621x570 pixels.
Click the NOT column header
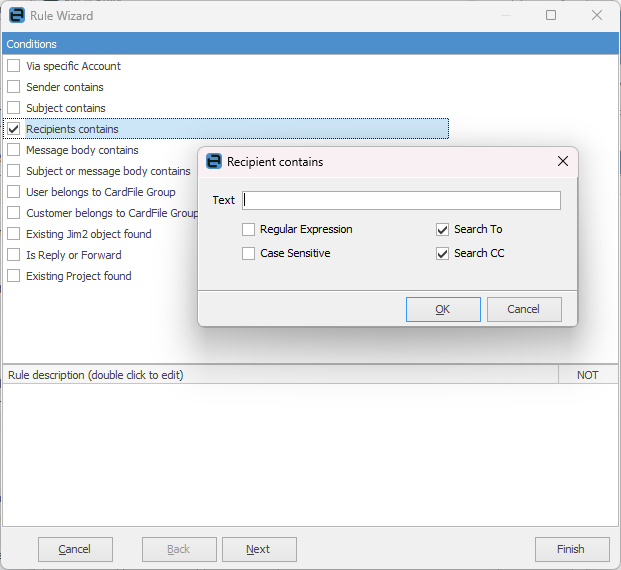tap(588, 375)
